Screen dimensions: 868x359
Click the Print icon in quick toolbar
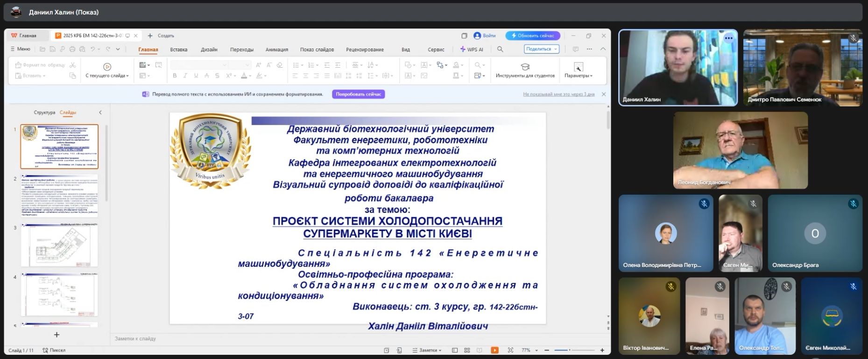[72, 49]
